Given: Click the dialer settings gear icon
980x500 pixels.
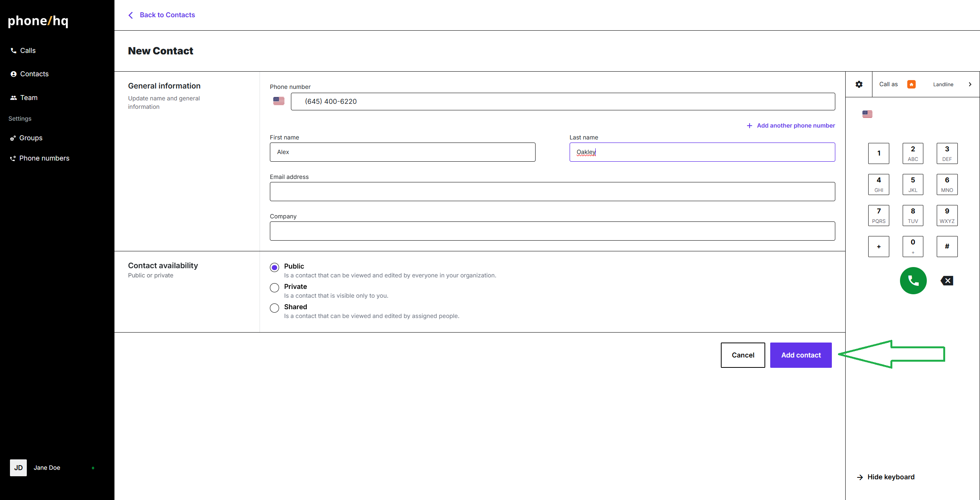Looking at the screenshot, I should tap(859, 84).
